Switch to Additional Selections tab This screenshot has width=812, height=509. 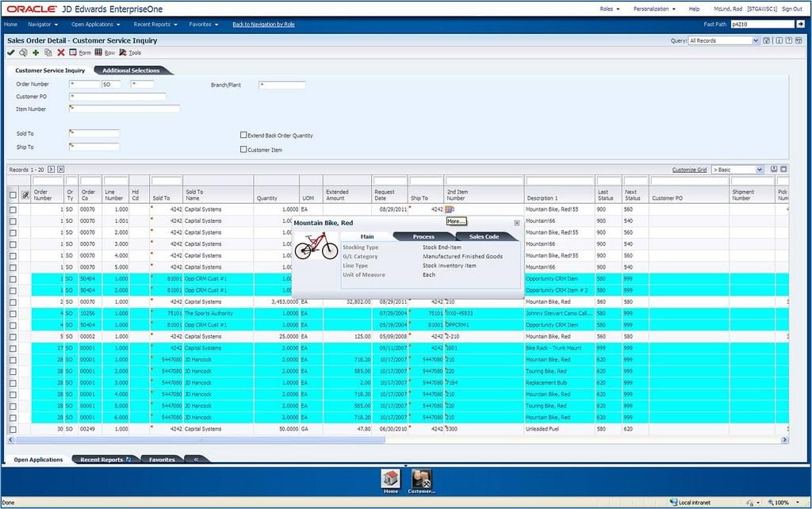coord(131,71)
